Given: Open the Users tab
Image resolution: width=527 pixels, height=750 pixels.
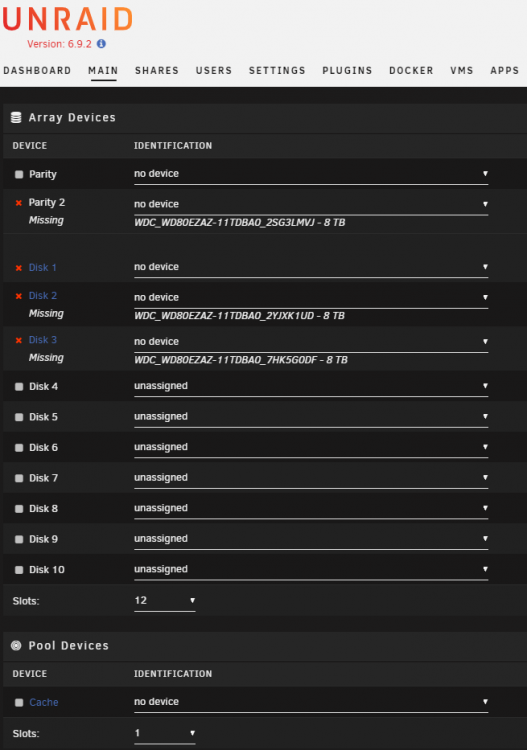Looking at the screenshot, I should click(x=213, y=70).
